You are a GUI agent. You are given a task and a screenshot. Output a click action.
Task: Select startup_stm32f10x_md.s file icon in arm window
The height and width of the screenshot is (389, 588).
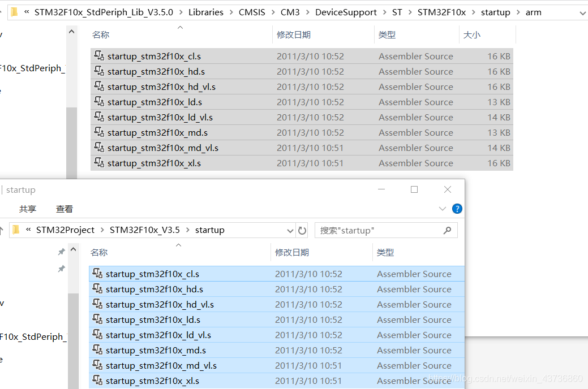99,132
